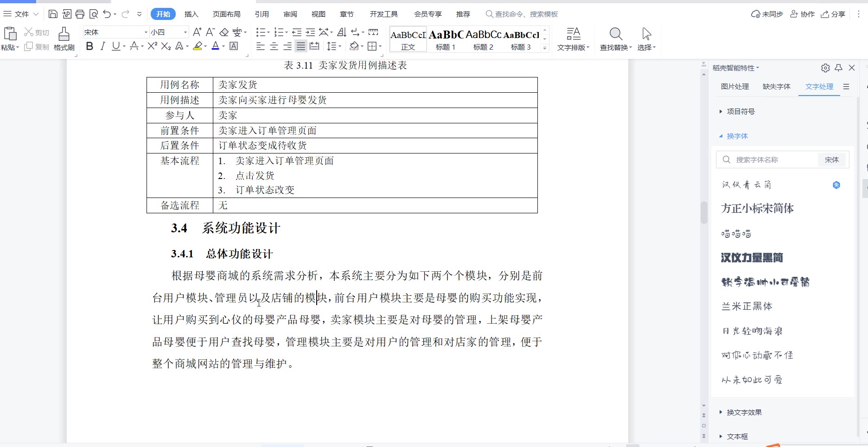Open the 审阅 ribbon tab
Image resolution: width=868 pixels, height=447 pixels.
pyautogui.click(x=290, y=14)
